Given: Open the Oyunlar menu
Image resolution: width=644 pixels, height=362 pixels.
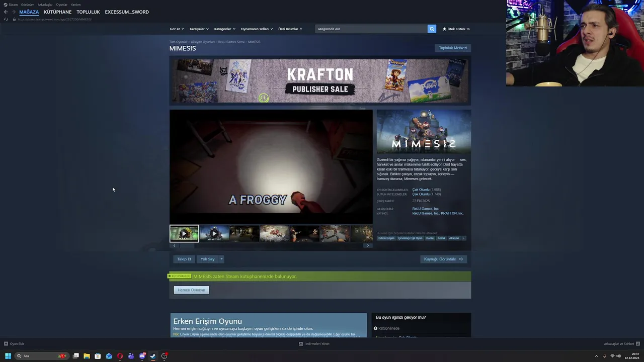Looking at the screenshot, I should (61, 5).
